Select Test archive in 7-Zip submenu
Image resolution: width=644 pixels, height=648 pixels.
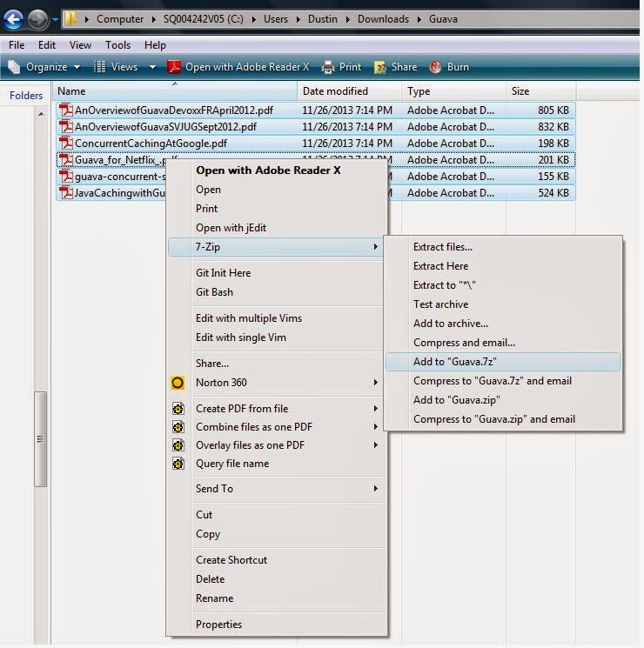click(x=440, y=304)
